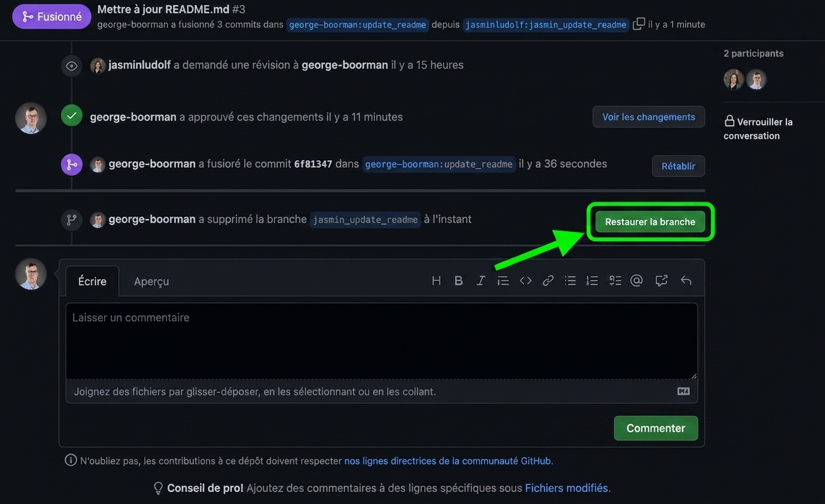Click the Rétablir button
This screenshot has width=825, height=504.
point(678,166)
